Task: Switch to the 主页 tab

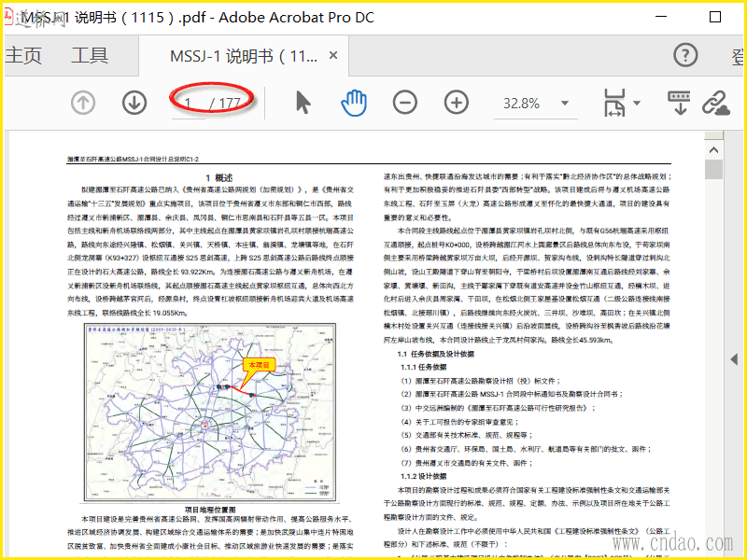Action: click(24, 56)
